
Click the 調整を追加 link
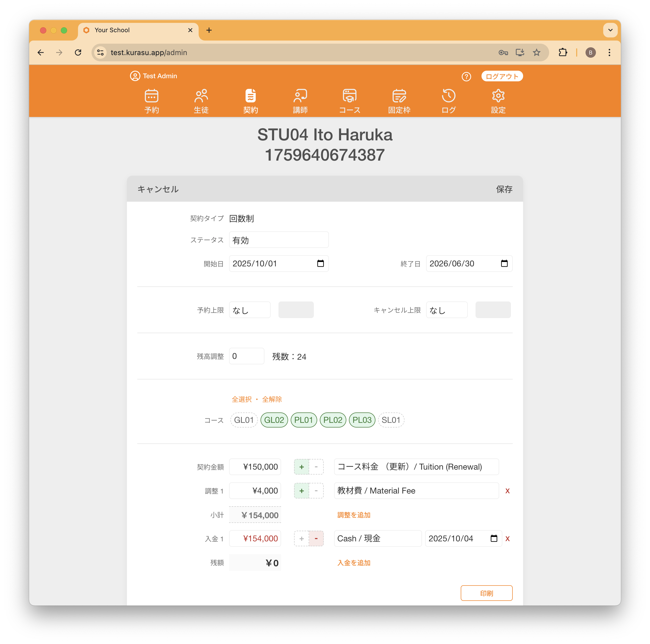(x=354, y=515)
